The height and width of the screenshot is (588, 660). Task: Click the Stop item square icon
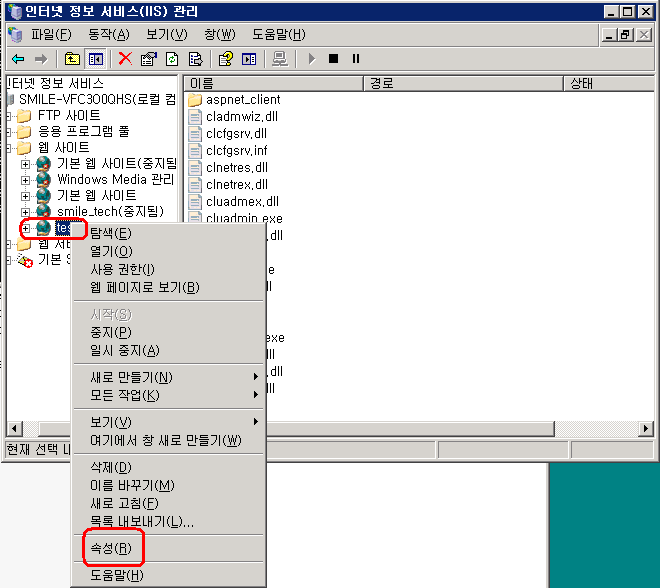[333, 59]
